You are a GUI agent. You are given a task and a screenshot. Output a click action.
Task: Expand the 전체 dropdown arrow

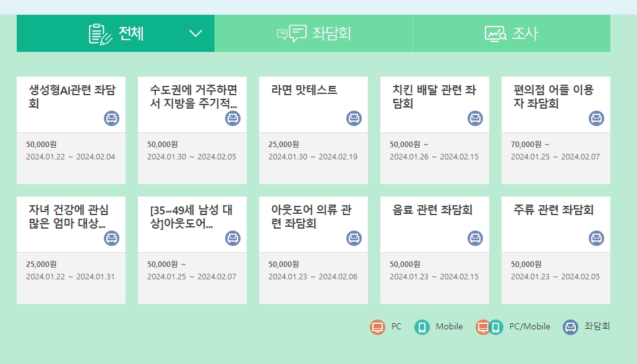pyautogui.click(x=196, y=33)
